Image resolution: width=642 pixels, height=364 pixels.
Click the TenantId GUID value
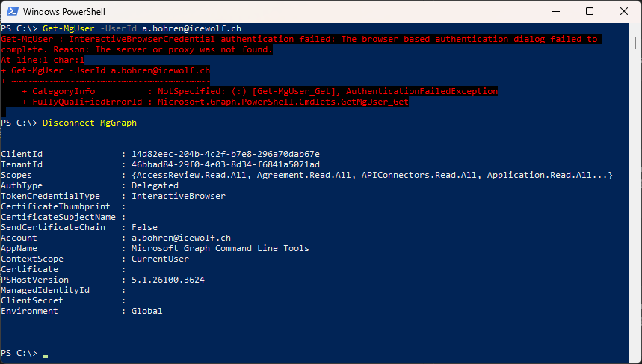tap(226, 164)
